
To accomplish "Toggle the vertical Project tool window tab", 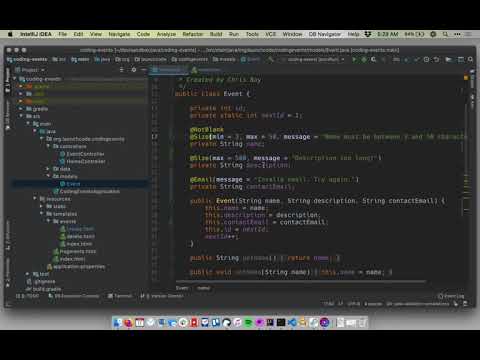I will pyautogui.click(x=7, y=80).
